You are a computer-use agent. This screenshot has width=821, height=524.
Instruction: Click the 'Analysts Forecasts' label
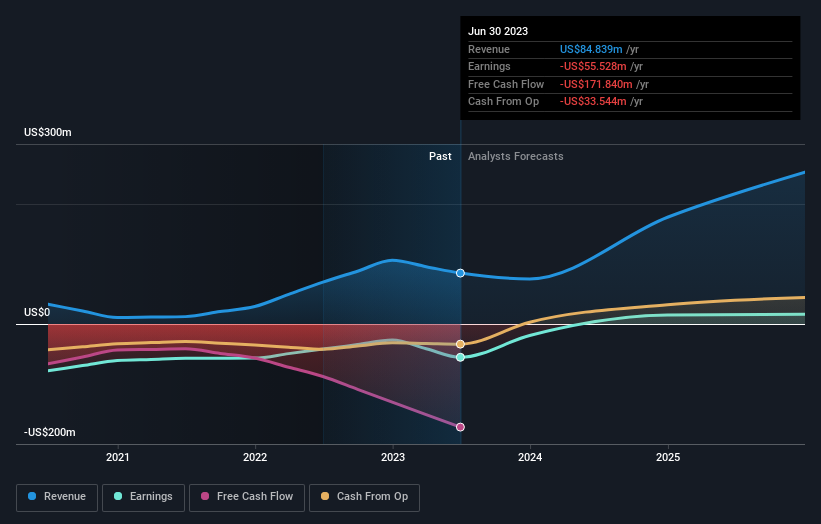pyautogui.click(x=516, y=156)
